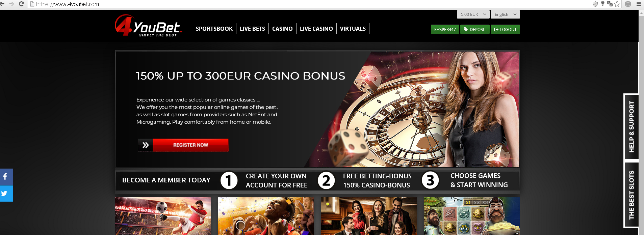Click the soccer player thumbnail

[x=163, y=216]
